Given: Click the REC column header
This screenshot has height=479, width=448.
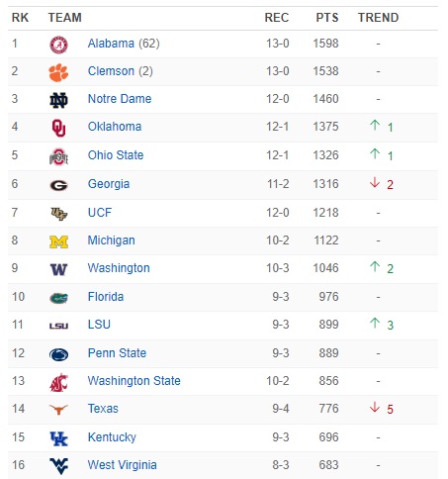Looking at the screenshot, I should tap(277, 18).
